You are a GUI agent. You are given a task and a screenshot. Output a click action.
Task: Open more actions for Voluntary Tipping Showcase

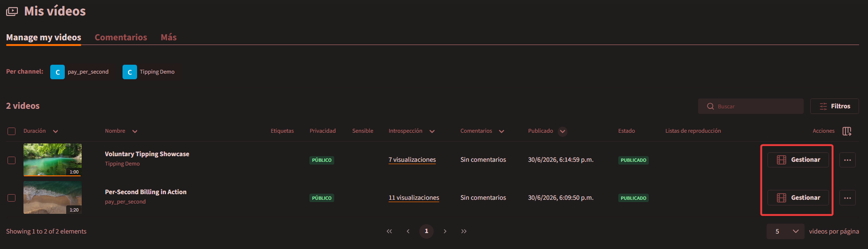click(847, 160)
